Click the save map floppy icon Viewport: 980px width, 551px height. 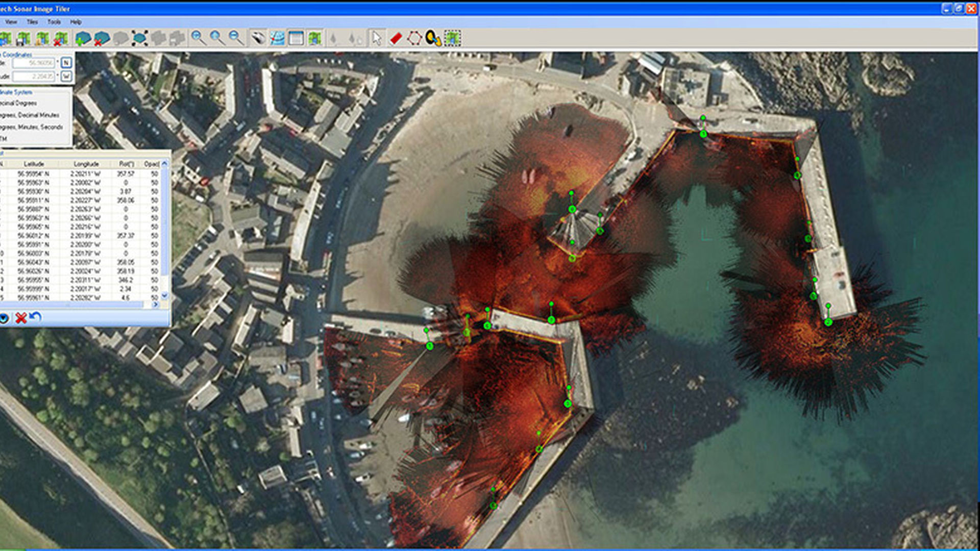[x=23, y=38]
